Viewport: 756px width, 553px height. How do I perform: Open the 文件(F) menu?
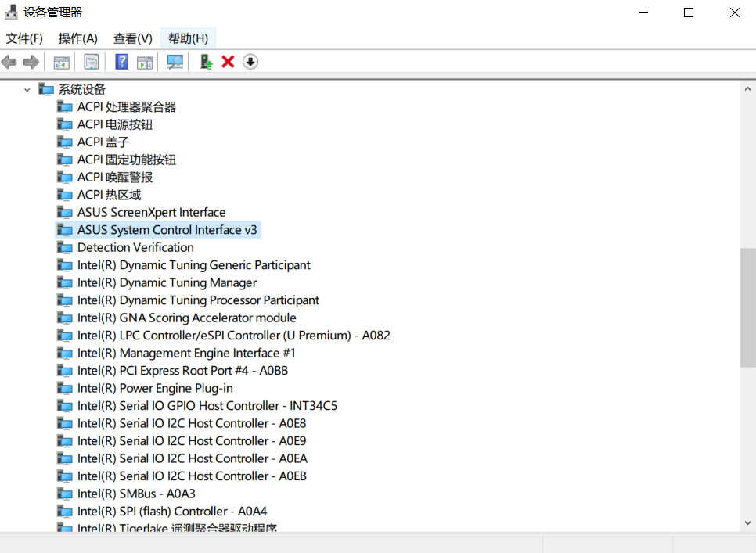click(24, 38)
